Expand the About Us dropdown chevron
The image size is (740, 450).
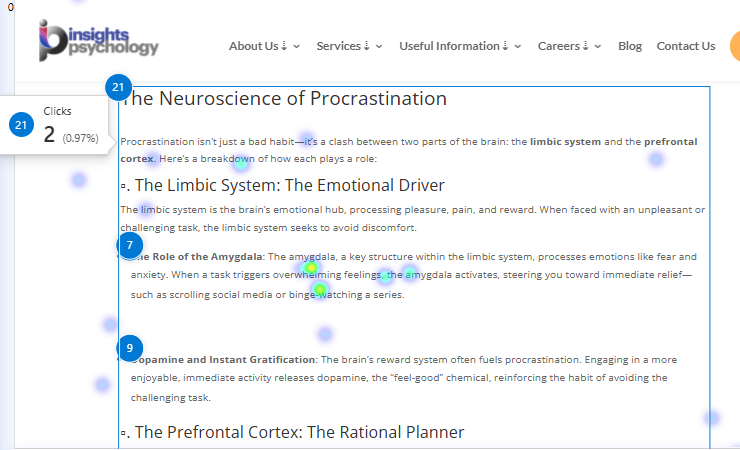click(x=297, y=47)
